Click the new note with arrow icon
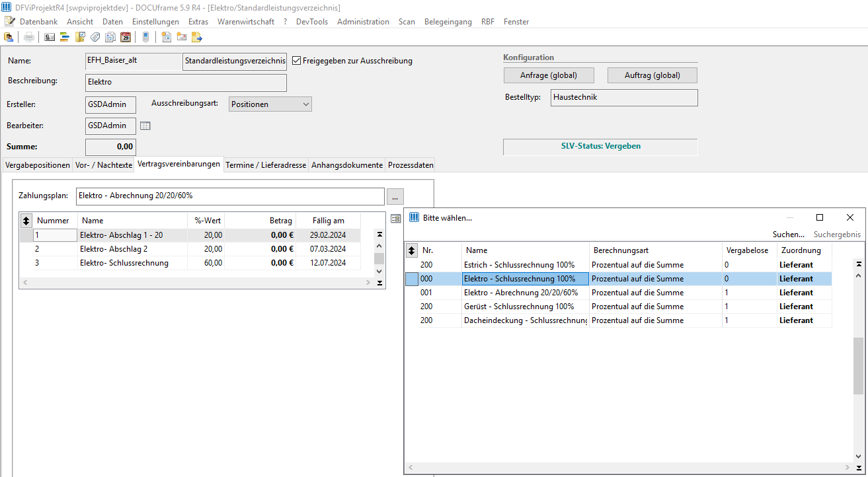868x477 pixels. point(196,37)
